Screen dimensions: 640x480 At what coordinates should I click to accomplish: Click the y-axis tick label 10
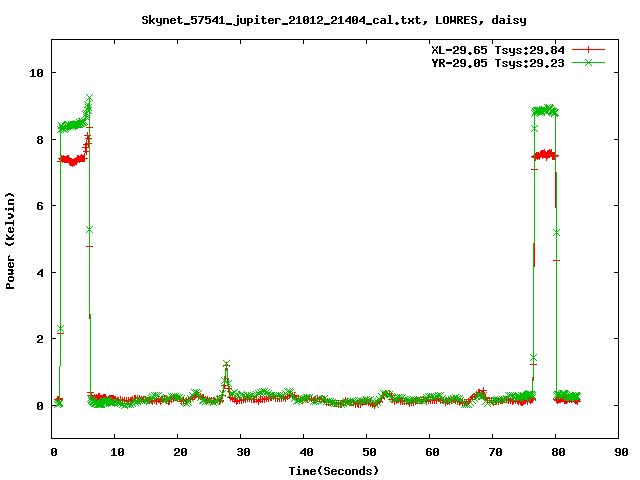[x=36, y=73]
